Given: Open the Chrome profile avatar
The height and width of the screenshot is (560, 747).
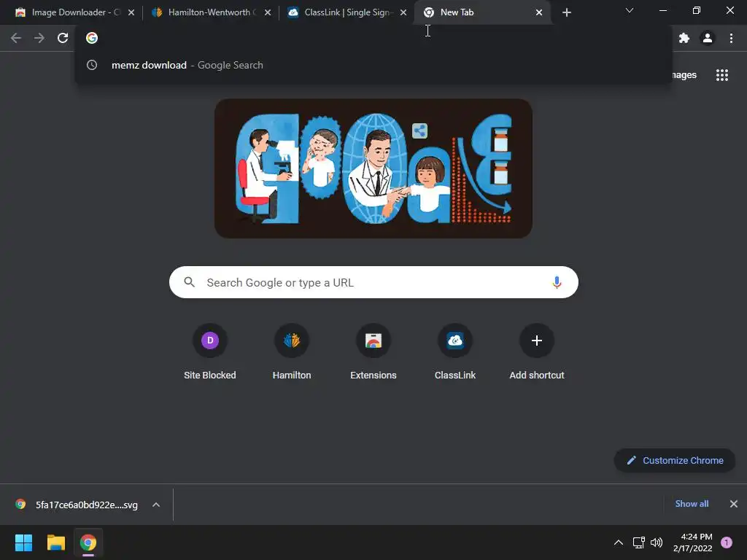Looking at the screenshot, I should click(708, 38).
